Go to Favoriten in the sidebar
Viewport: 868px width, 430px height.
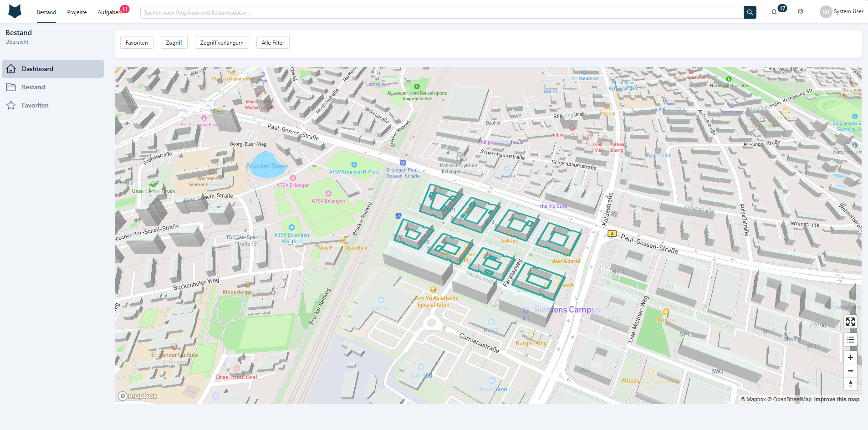click(x=53, y=105)
